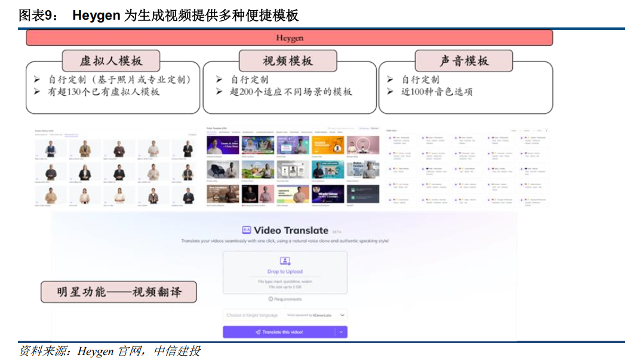
Task: Open the pink ring-light video template thumbnail
Action: pos(363,145)
